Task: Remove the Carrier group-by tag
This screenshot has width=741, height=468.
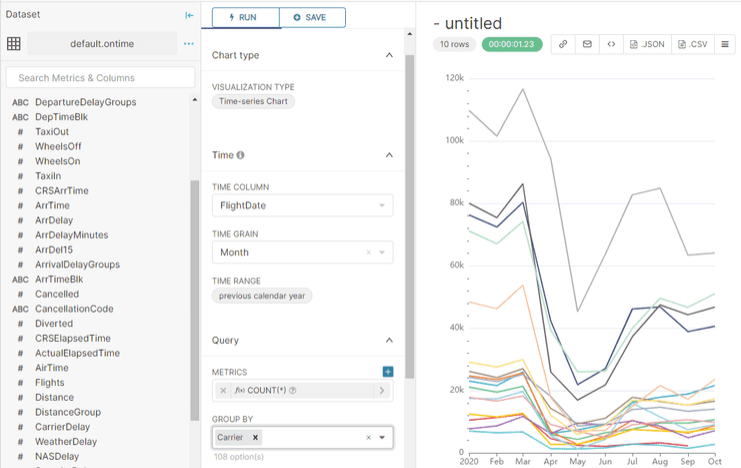Action: point(255,437)
